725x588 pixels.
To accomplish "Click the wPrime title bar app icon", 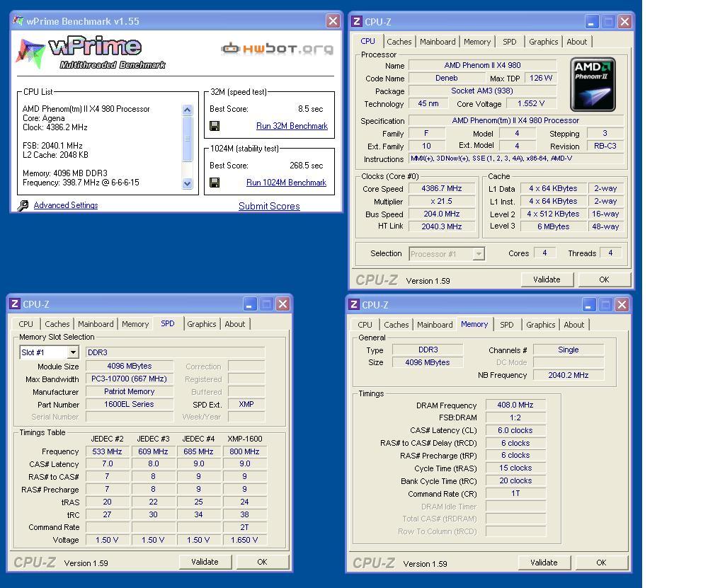I will click(x=18, y=21).
